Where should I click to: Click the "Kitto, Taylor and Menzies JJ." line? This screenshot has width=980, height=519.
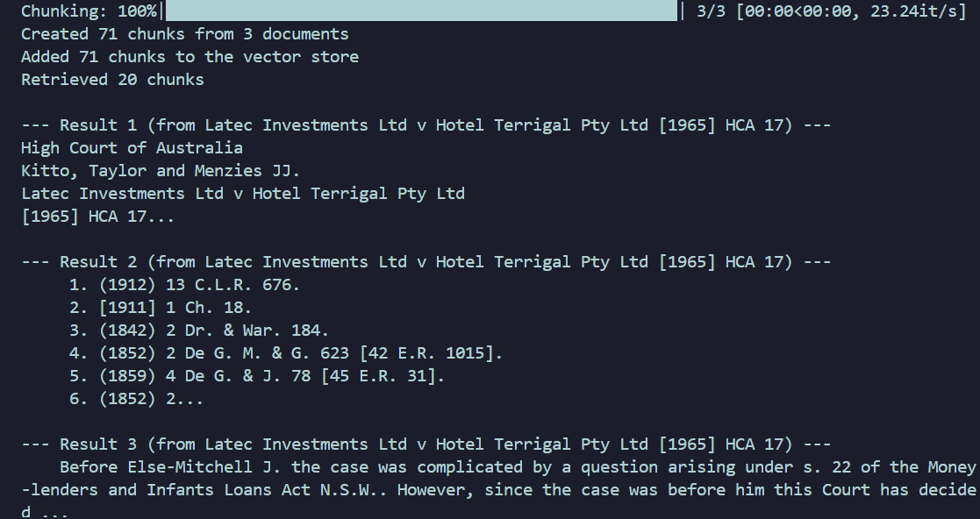(x=161, y=171)
